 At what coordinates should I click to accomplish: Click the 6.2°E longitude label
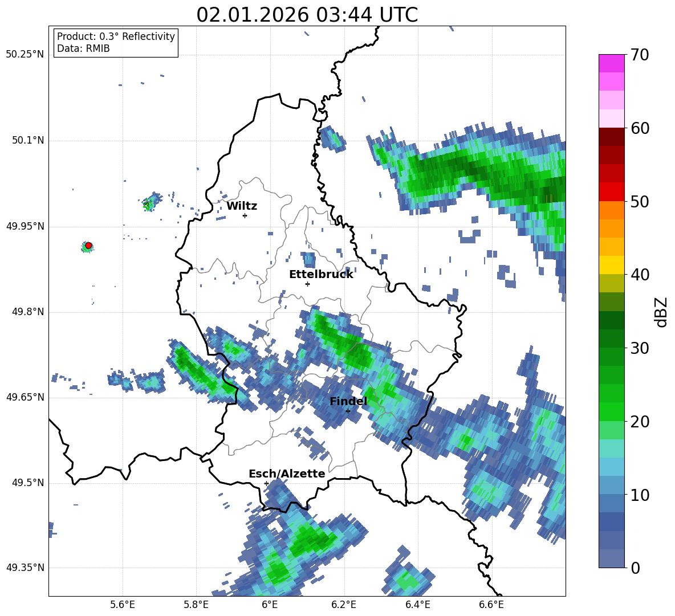[344, 605]
